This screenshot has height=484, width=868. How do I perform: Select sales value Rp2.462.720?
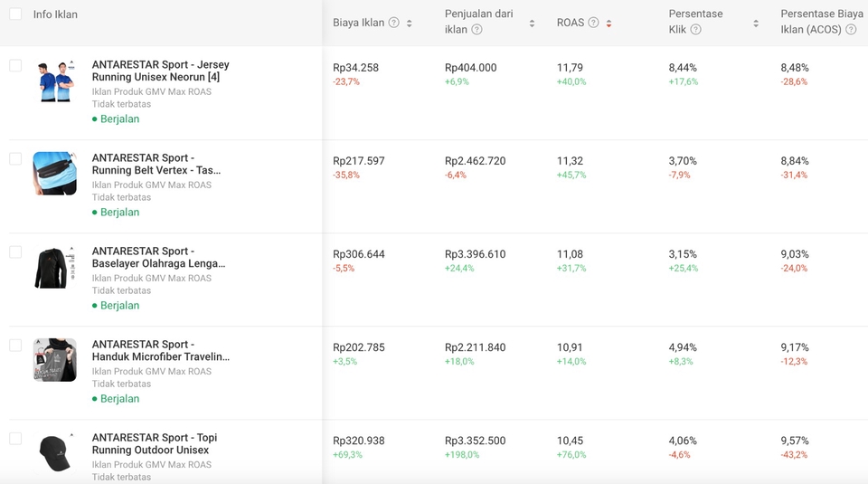476,161
